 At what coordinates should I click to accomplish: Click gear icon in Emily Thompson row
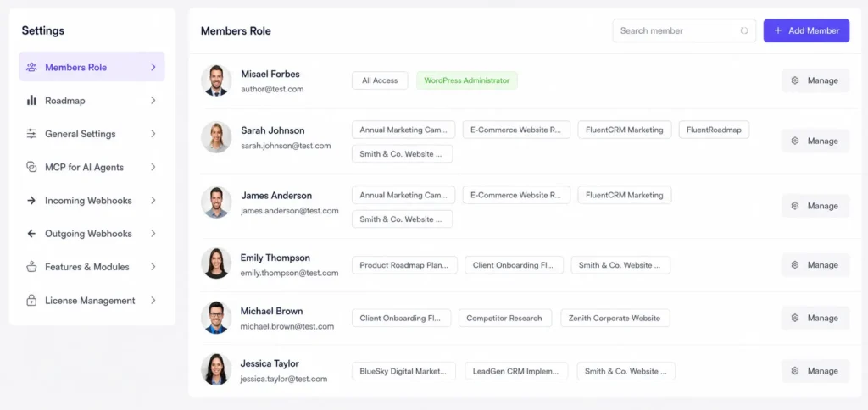795,265
